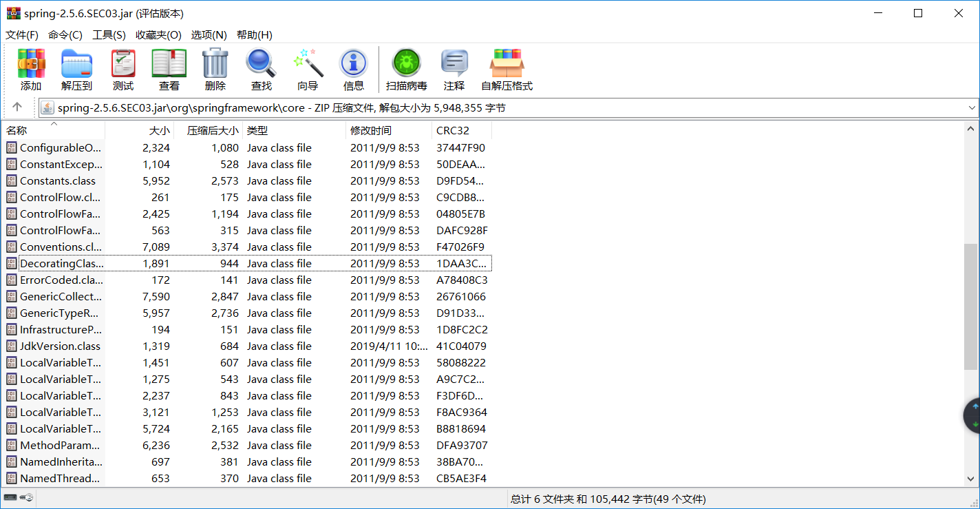Open the Help (帮助) menu
The height and width of the screenshot is (509, 980).
[x=255, y=35]
